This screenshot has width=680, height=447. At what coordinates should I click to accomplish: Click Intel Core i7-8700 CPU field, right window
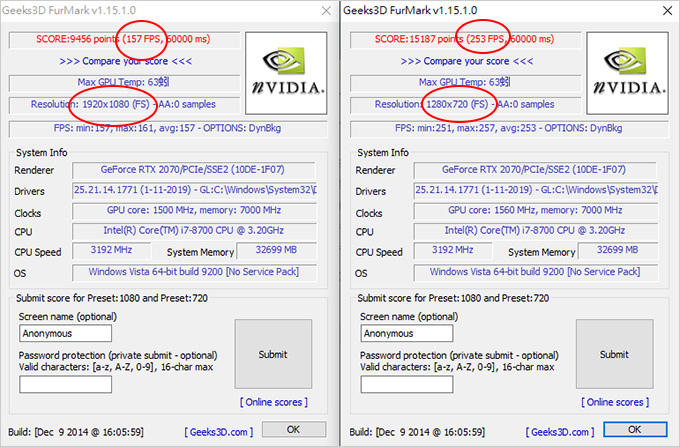pos(536,231)
